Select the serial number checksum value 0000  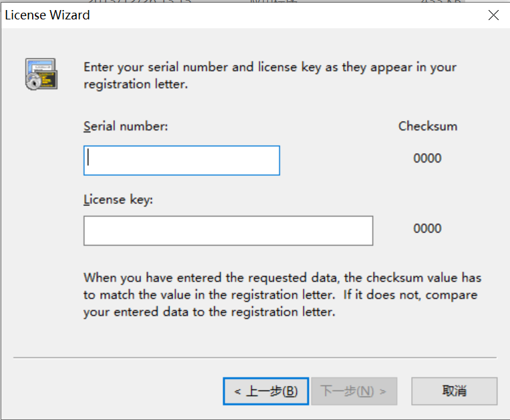pyautogui.click(x=428, y=159)
